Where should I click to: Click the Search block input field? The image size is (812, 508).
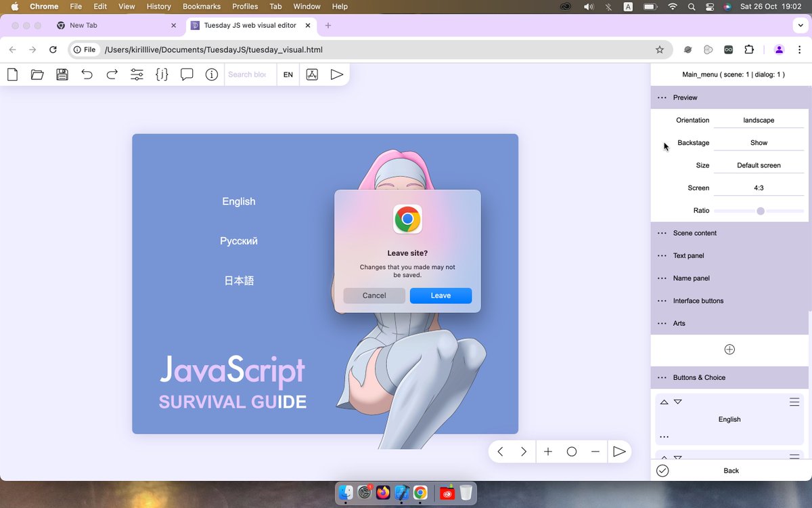tap(250, 75)
